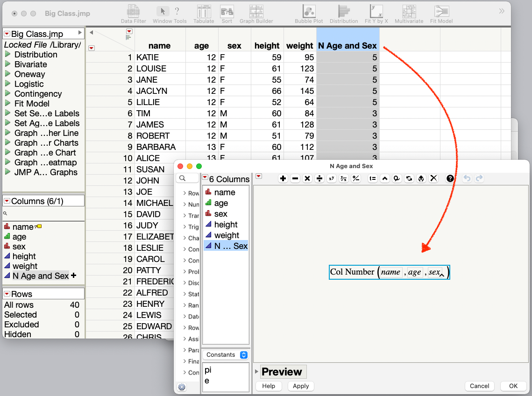Launch the Tabulate tool
Viewport: 532px width, 396px height.
pos(204,12)
